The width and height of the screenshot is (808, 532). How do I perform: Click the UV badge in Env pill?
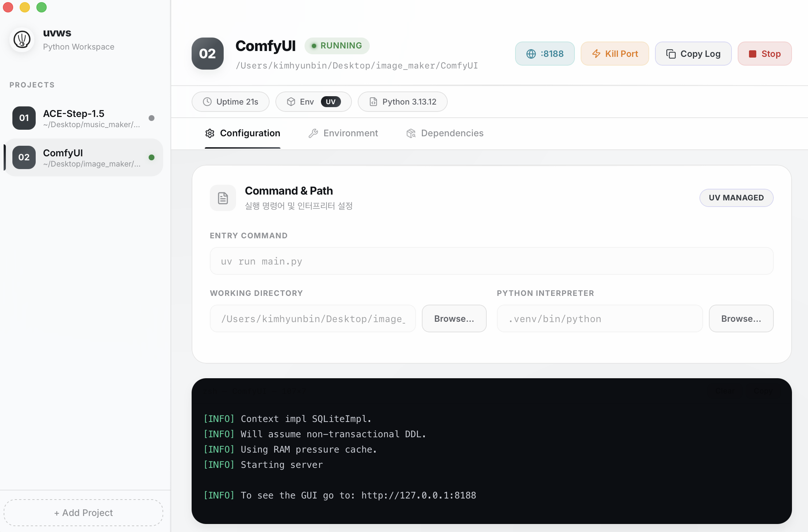click(331, 102)
